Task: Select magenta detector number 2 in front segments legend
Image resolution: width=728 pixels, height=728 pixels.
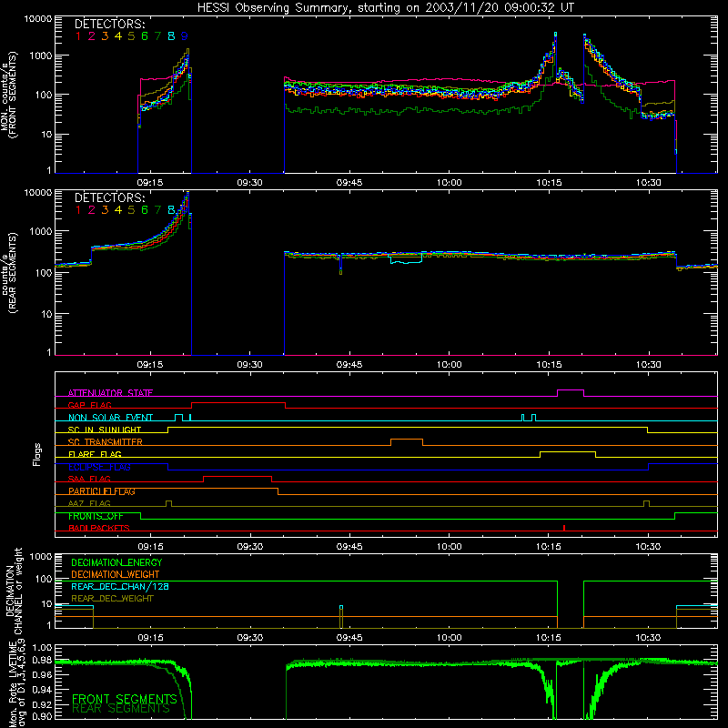Action: [x=92, y=36]
